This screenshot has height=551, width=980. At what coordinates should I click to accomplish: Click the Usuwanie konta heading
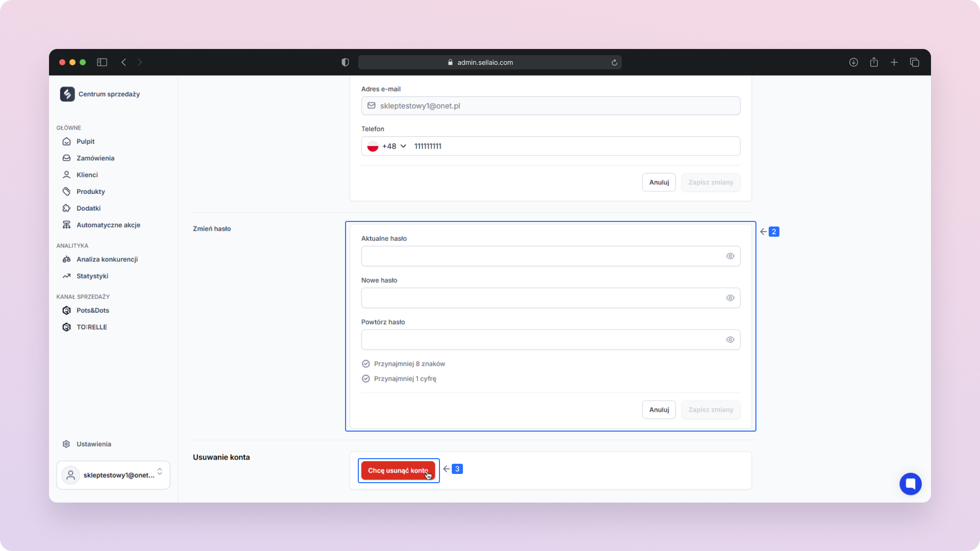click(221, 457)
